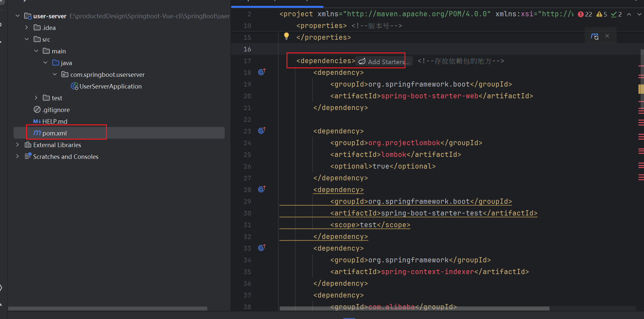644x319 pixels.
Task: Open UserServerApplication class file
Action: pyautogui.click(x=110, y=86)
